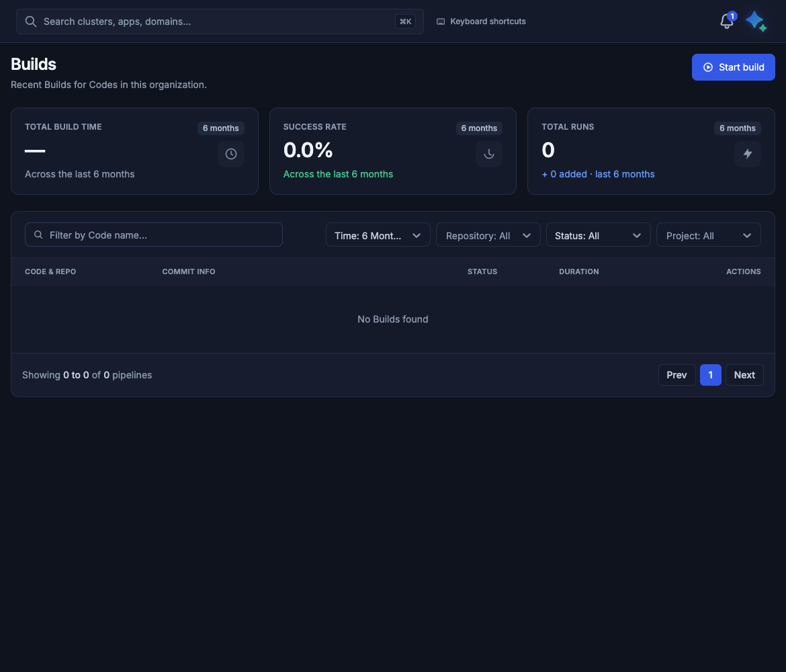
Task: Open the Time: 6 Months dropdown
Action: pyautogui.click(x=378, y=235)
